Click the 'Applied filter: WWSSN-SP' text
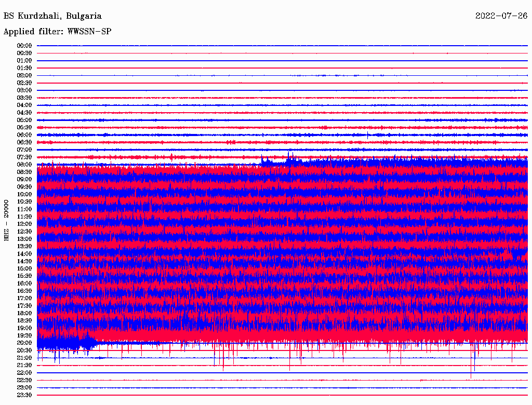The image size is (532, 405). pos(57,32)
